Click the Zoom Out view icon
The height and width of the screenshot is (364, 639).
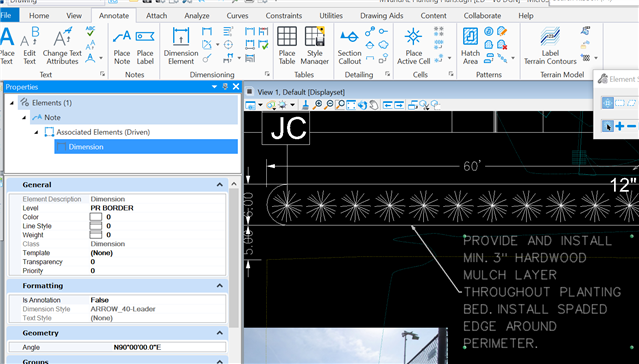point(328,105)
